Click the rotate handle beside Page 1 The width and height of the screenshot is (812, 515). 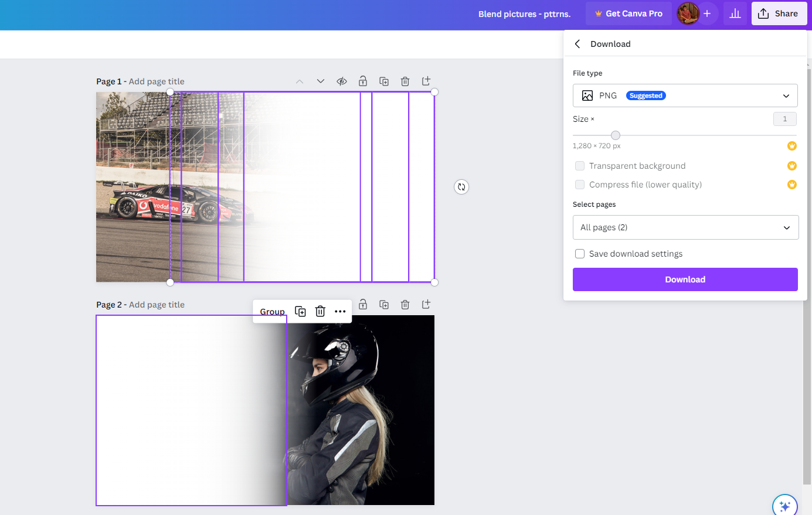tap(461, 187)
